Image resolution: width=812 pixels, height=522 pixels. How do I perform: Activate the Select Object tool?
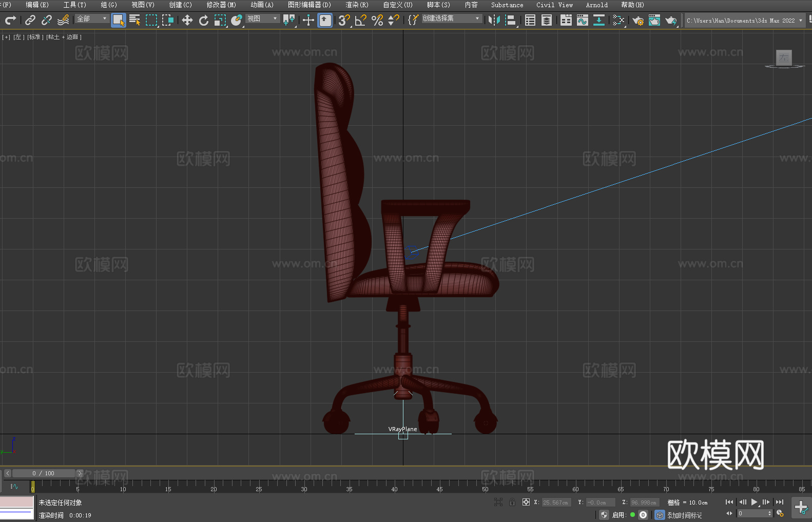coord(119,20)
